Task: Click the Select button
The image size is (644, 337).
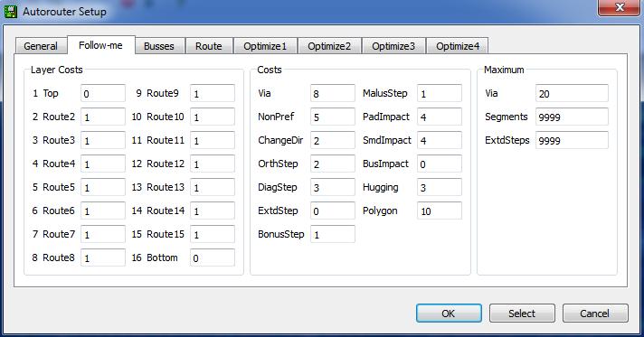Action: tap(522, 314)
